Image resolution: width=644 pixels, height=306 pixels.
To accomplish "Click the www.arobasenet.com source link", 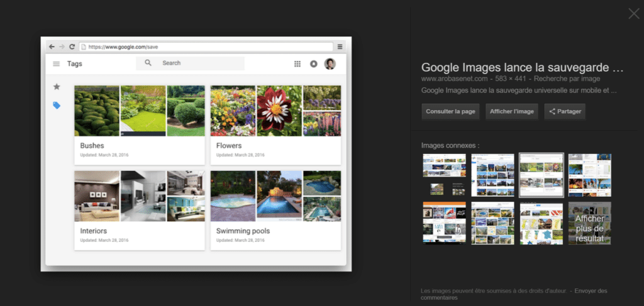I will [454, 79].
